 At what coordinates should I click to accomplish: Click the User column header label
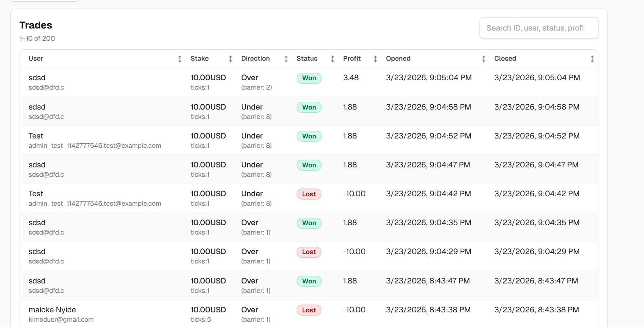[x=36, y=59]
